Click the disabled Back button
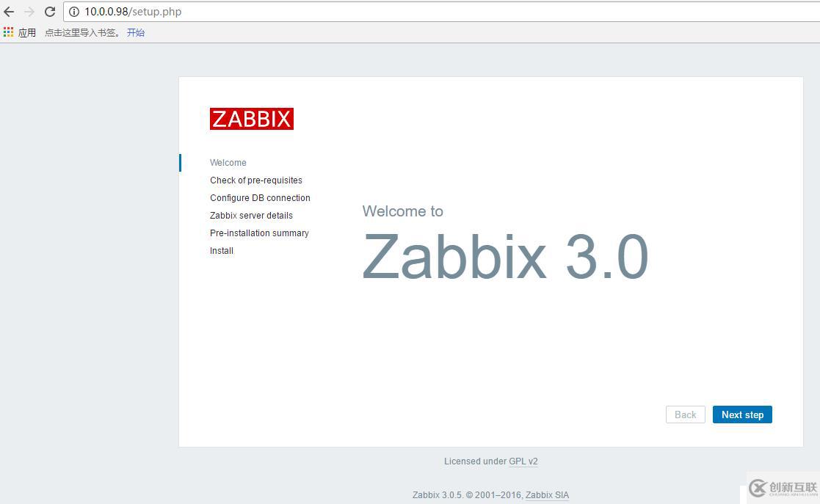This screenshot has width=820, height=504. 685,414
